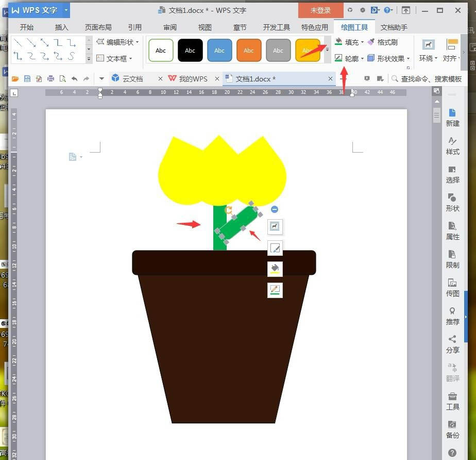The width and height of the screenshot is (476, 460).
Task: Switch to the 开发工具 ribbon tab
Action: 277,27
